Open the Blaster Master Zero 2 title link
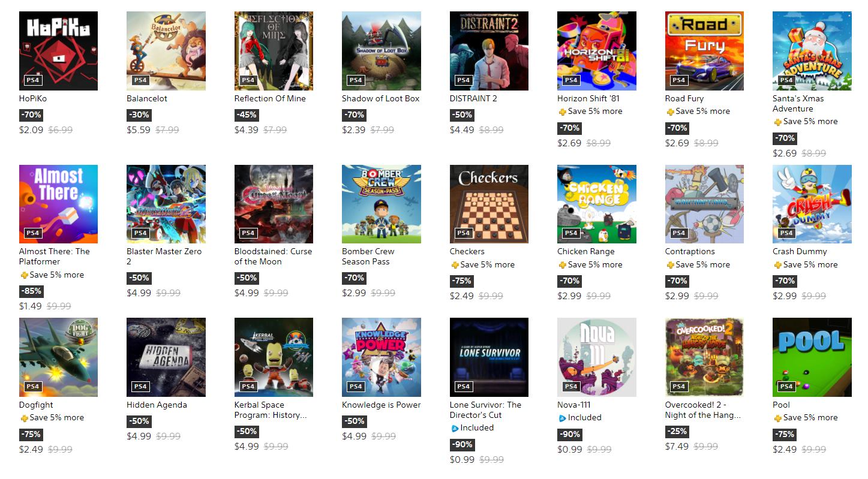868x479 pixels. click(x=164, y=257)
